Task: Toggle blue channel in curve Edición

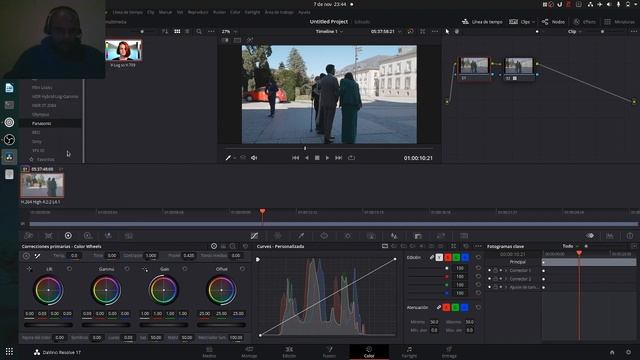Action: point(465,257)
